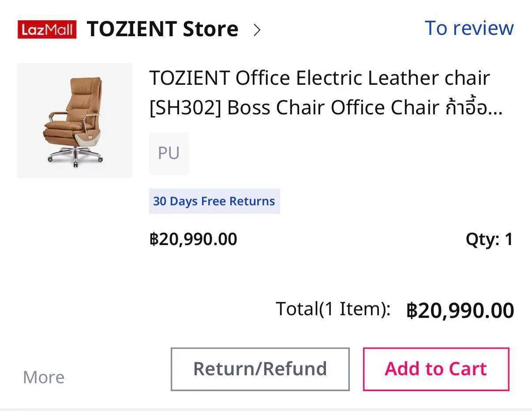Image resolution: width=532 pixels, height=411 pixels.
Task: Click the chair's wheeled base in thumbnail
Action: [x=75, y=156]
